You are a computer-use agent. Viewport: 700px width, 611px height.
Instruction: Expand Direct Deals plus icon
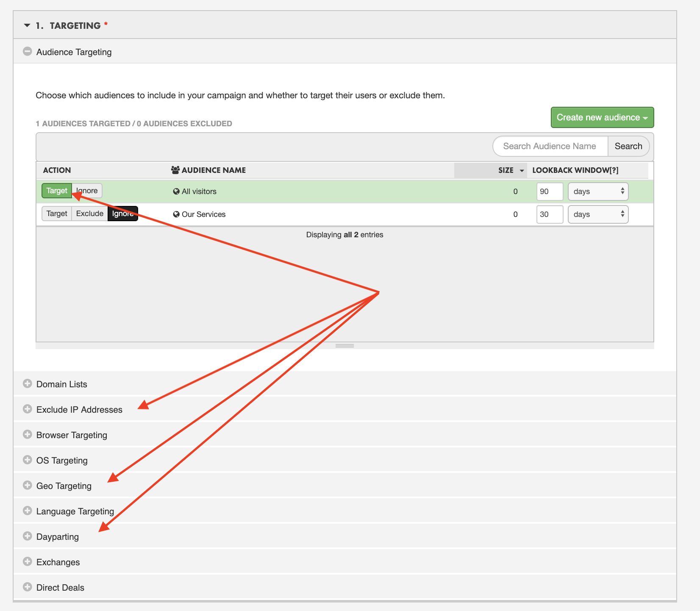28,587
